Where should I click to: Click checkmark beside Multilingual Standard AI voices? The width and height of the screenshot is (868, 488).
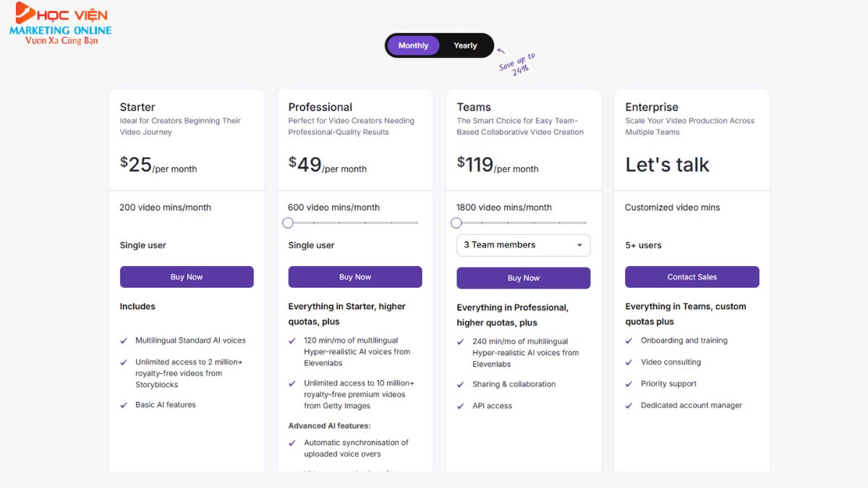[124, 341]
